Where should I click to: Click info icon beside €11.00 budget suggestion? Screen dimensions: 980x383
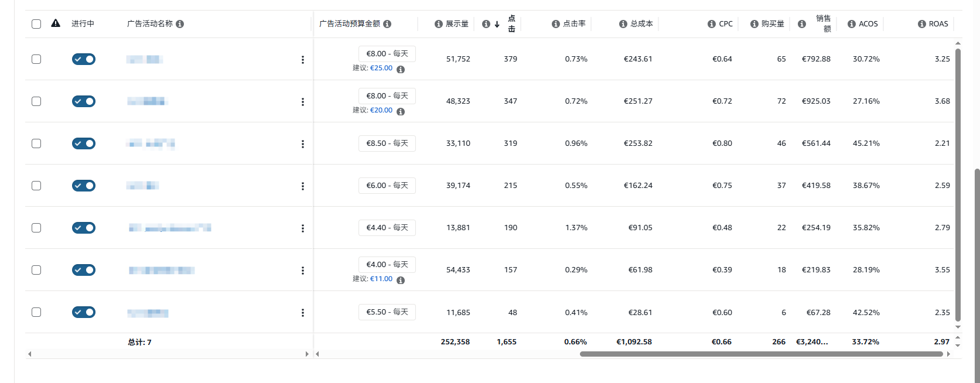coord(401,280)
